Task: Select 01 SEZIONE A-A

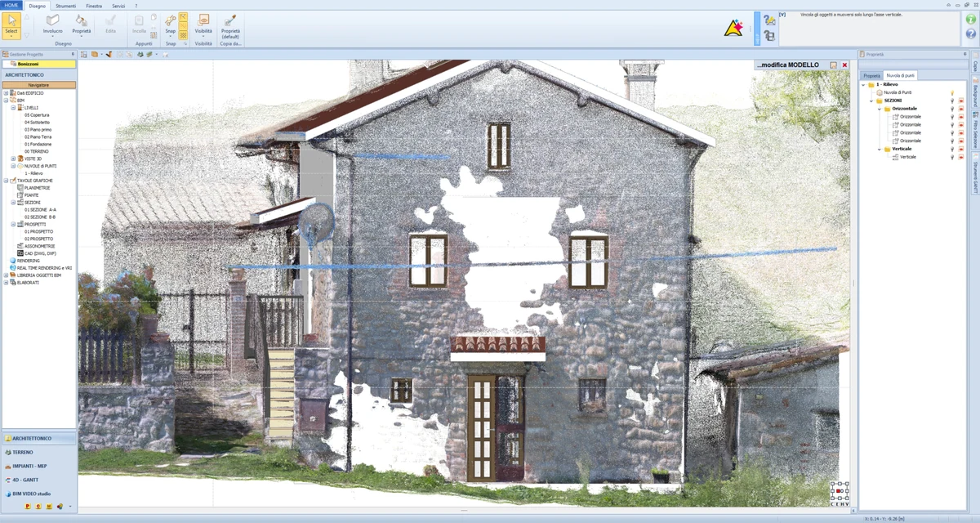Action: pos(40,209)
